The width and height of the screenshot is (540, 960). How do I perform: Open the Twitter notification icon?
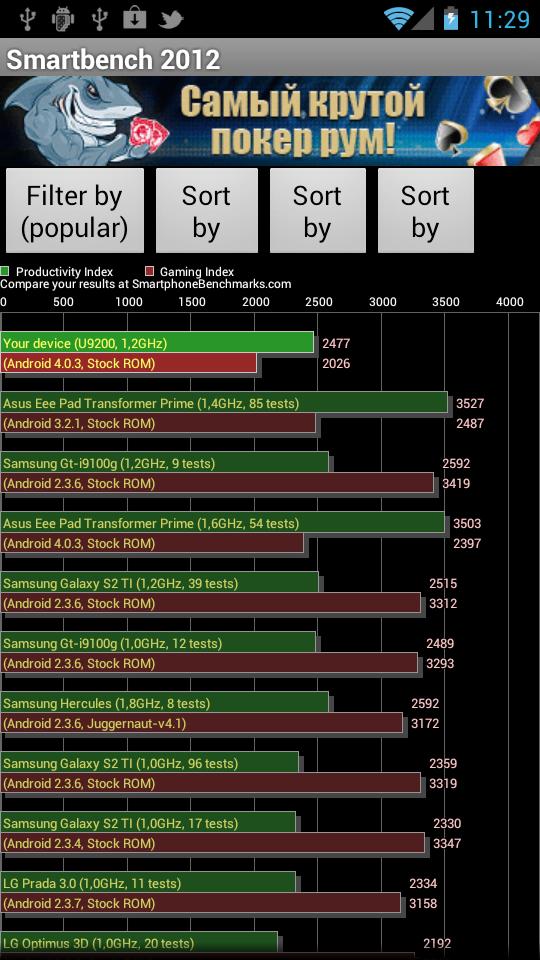[171, 20]
